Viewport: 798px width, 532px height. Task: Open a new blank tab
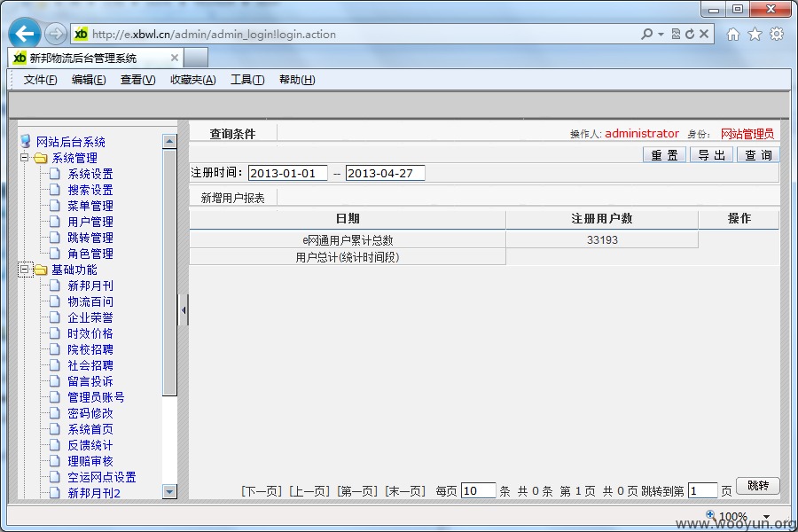196,58
